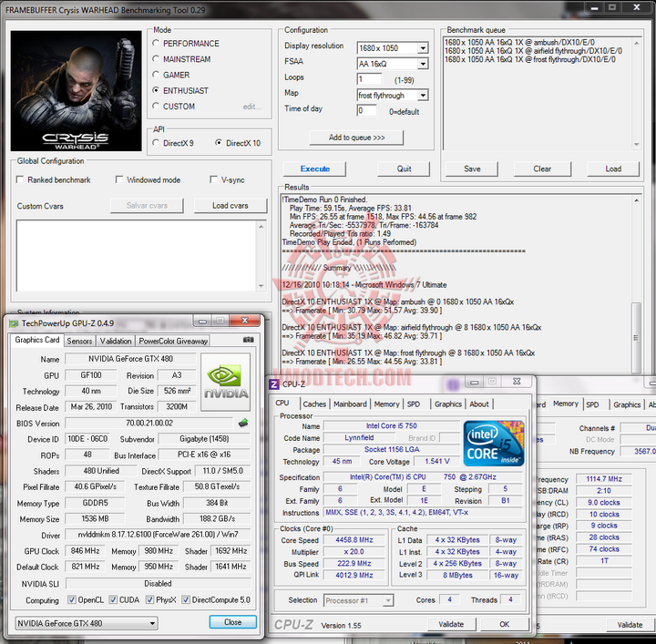Open Display resolution dropdown
This screenshot has height=644, width=656.
click(423, 48)
